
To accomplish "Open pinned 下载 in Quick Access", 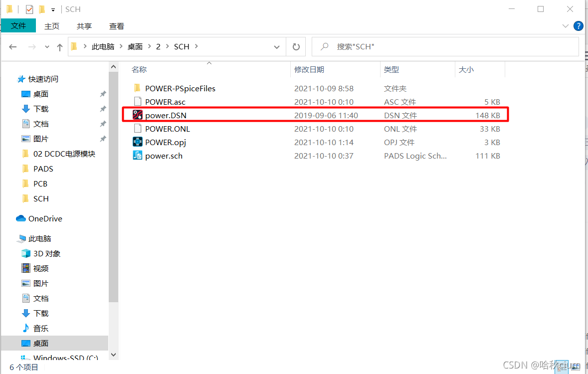I will 35,109.
